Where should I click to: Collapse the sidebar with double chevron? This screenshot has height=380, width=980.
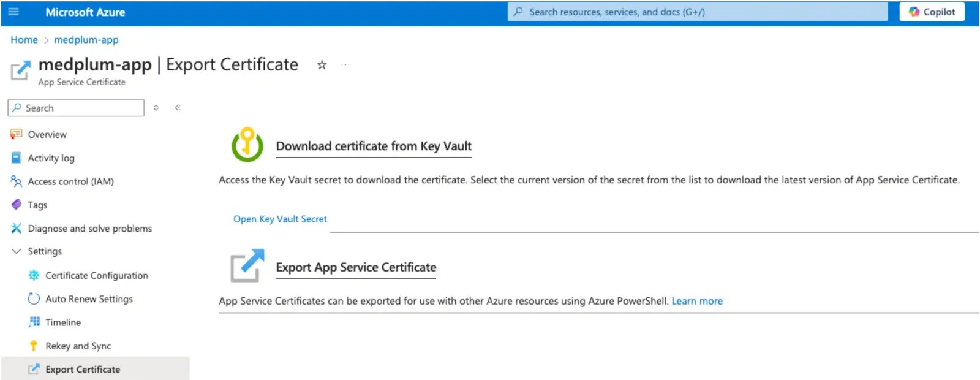(178, 108)
